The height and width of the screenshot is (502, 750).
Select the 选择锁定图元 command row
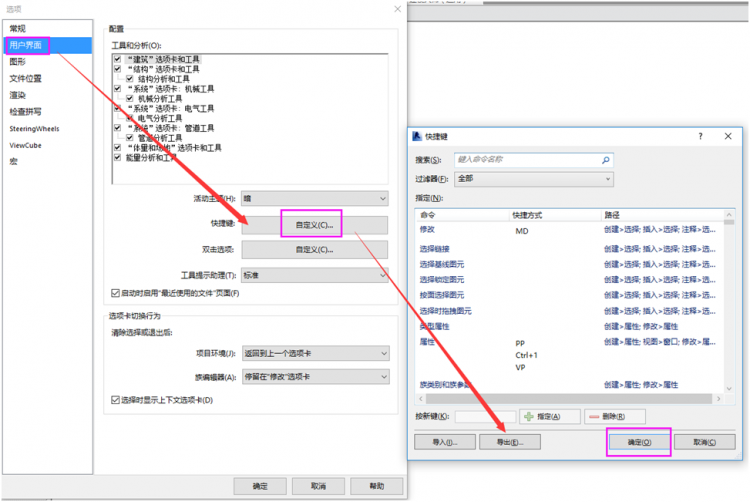[569, 280]
